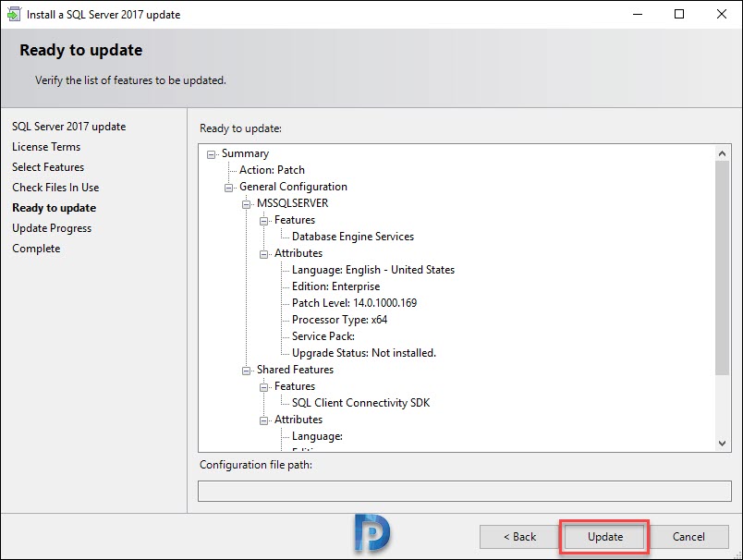This screenshot has height=560, width=743.
Task: Click the 'Ready to update:' label above tree
Action: 240,128
